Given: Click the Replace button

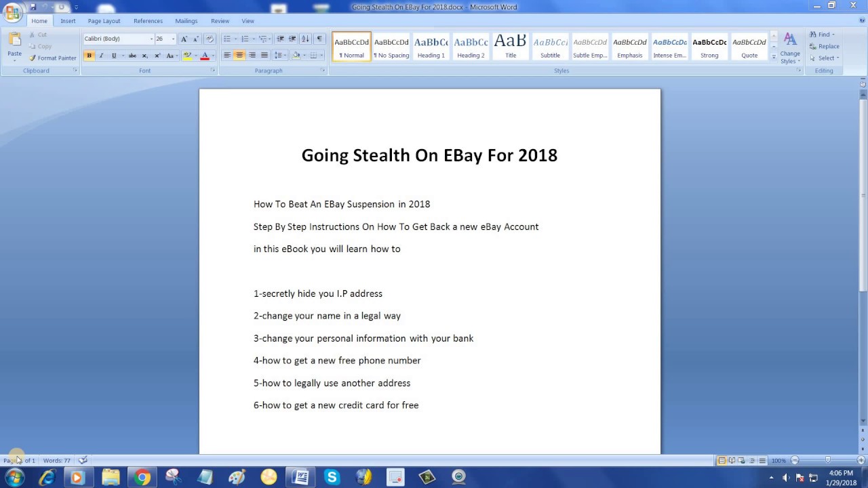Looking at the screenshot, I should pyautogui.click(x=824, y=46).
